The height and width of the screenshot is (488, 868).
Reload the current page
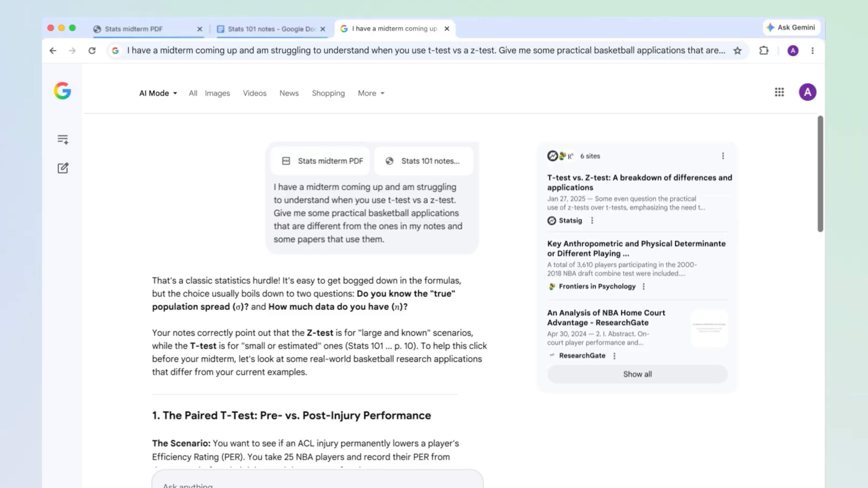click(x=92, y=50)
